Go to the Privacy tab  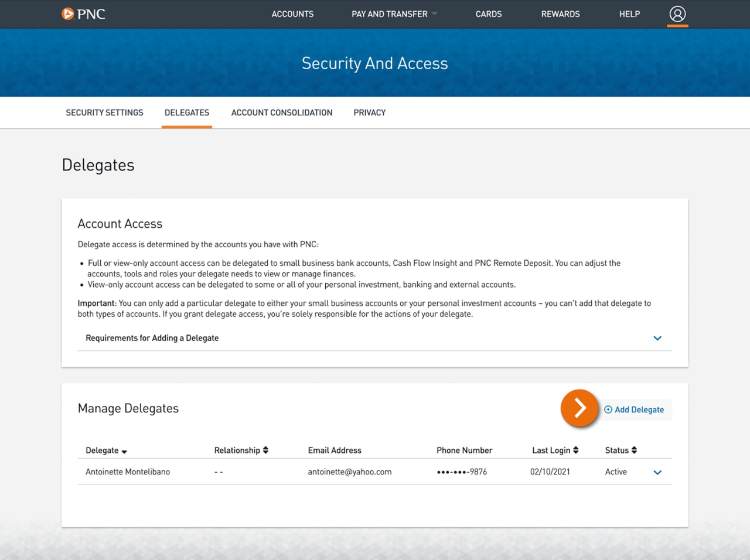[369, 112]
